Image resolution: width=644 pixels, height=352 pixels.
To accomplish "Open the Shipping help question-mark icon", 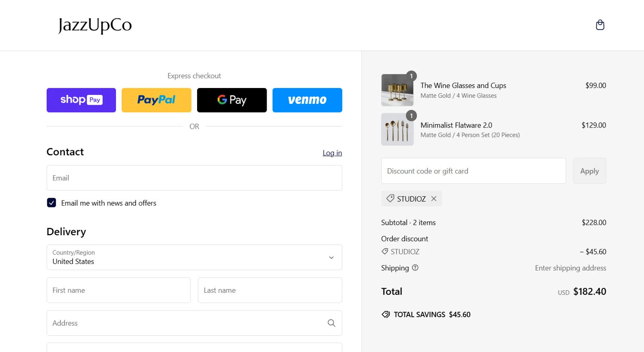I will [x=415, y=267].
